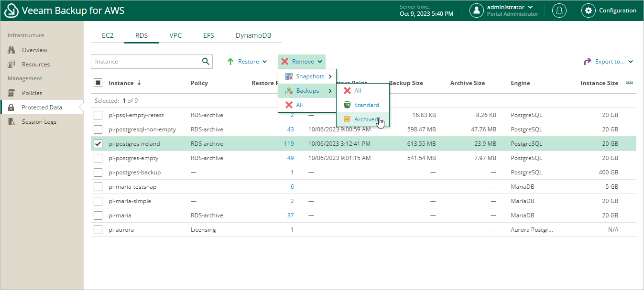This screenshot has height=290, width=644.
Task: Sort by the Engine column header
Action: click(x=520, y=83)
